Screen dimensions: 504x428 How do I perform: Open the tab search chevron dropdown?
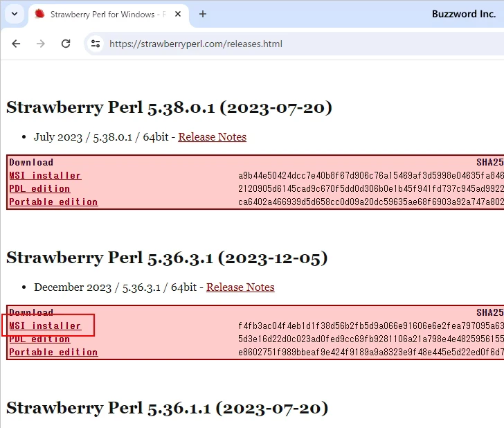click(15, 14)
